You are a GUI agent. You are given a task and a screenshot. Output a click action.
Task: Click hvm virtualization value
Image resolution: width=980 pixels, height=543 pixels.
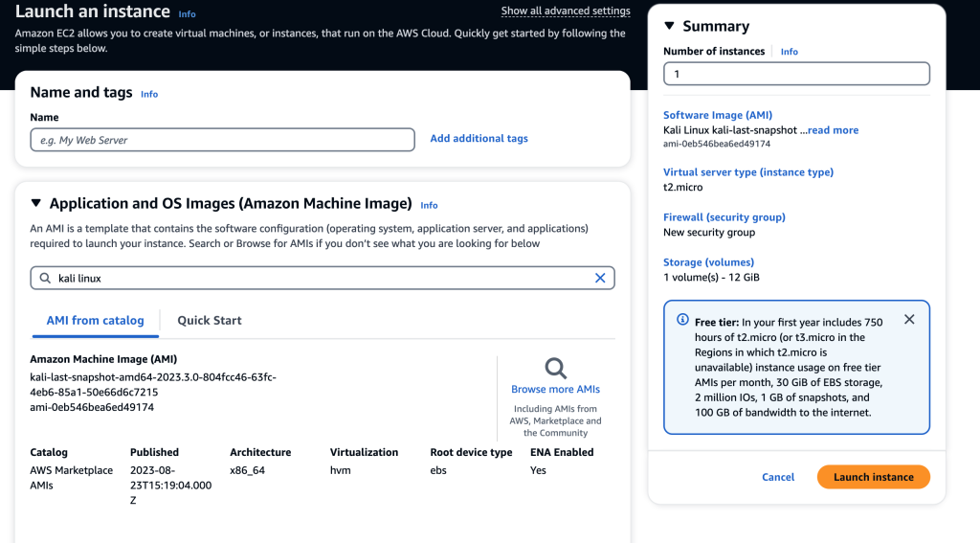[341, 470]
